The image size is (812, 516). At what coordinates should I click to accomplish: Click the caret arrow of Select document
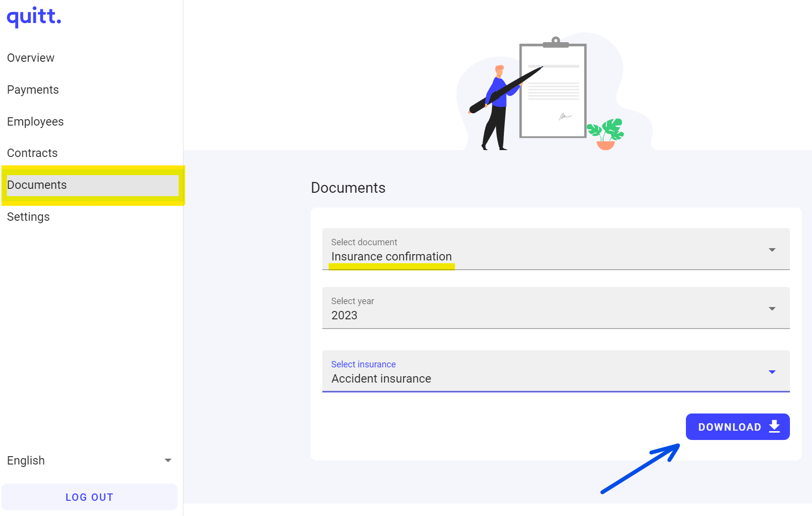pos(772,250)
